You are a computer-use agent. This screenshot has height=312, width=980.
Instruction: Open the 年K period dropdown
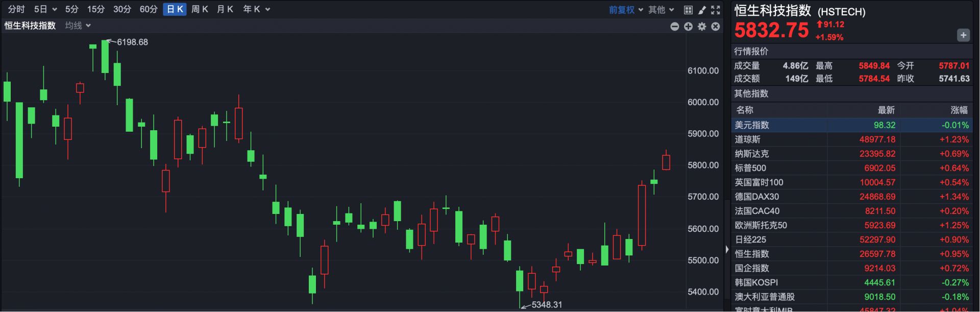click(x=256, y=9)
